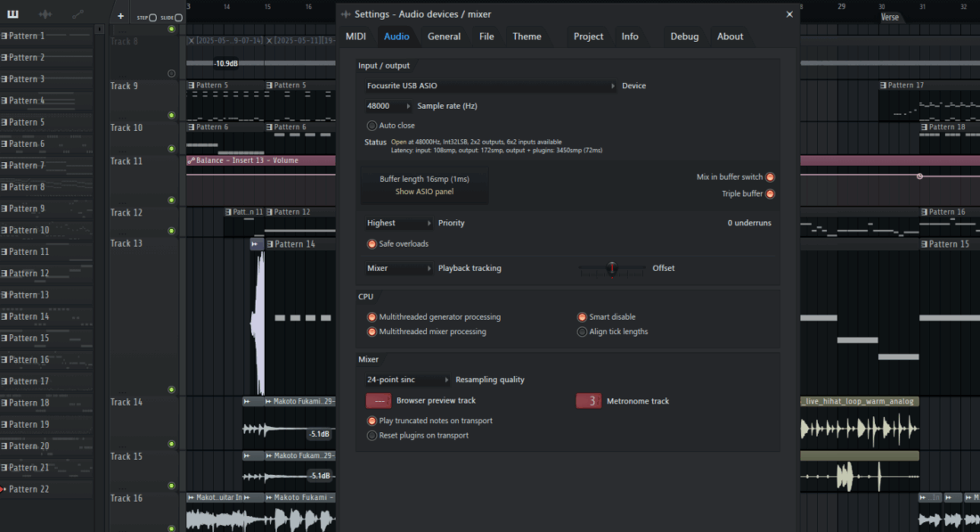Viewport: 980px width, 532px height.
Task: Open the Theme settings tab
Action: [x=527, y=37]
